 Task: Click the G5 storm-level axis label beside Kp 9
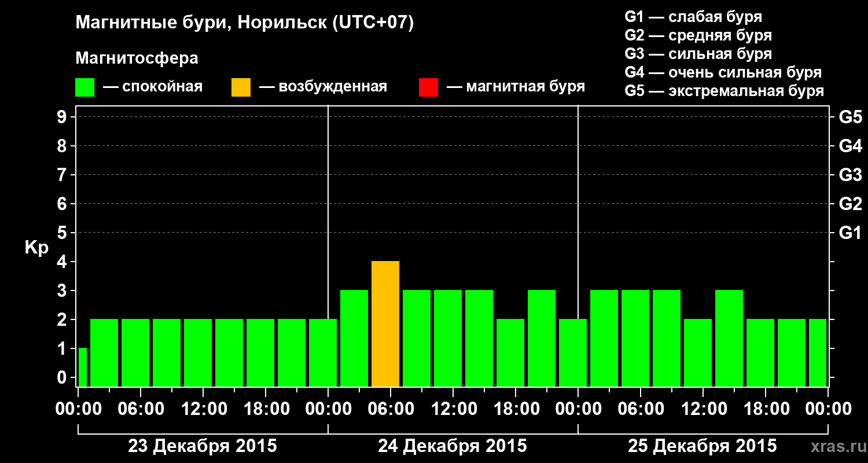pos(851,117)
